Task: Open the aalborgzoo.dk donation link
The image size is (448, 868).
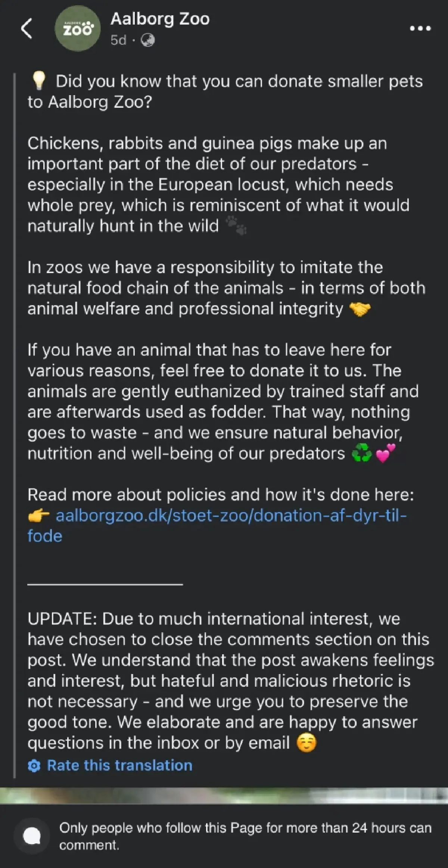Action: [x=231, y=516]
